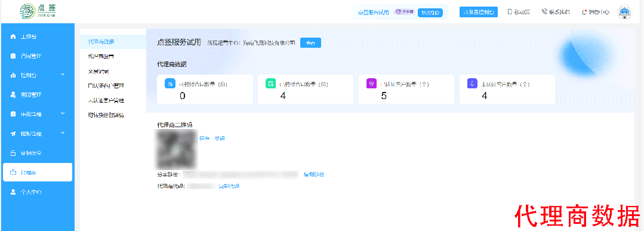Screen dimensions: 644x231
Task: Click the 代理商二维码 heading
Action: [175, 124]
